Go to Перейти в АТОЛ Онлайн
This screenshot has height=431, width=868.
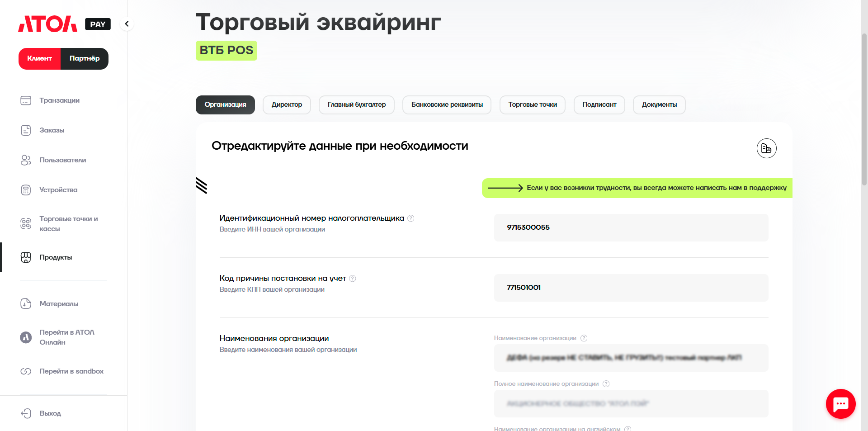pyautogui.click(x=67, y=337)
